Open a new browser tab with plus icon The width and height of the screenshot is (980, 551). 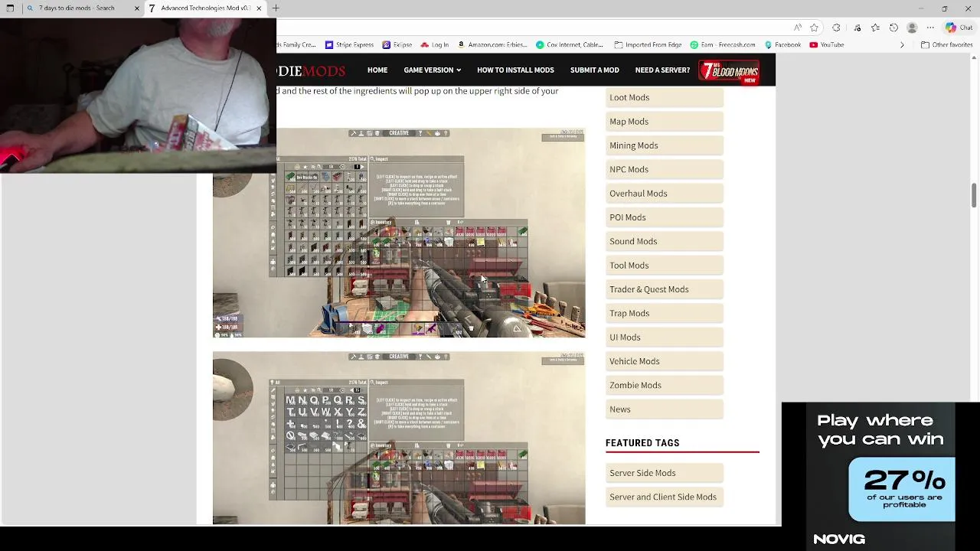[x=276, y=8]
